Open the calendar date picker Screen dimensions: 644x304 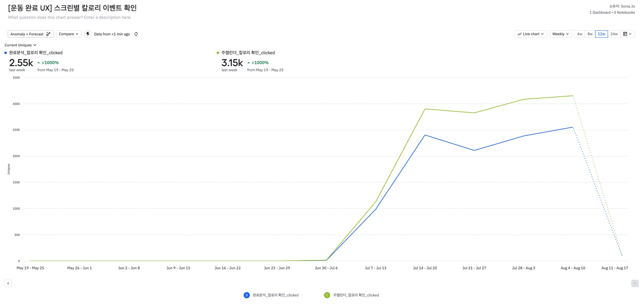[x=627, y=34]
